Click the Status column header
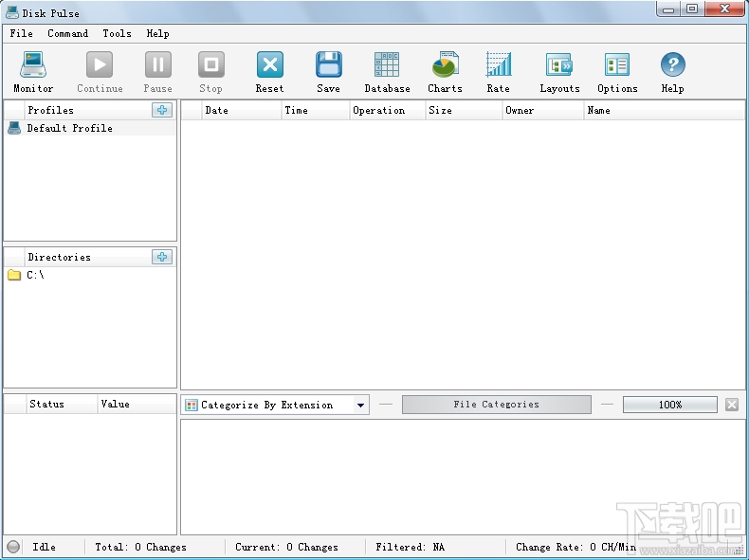Image resolution: width=749 pixels, height=560 pixels. 61,404
